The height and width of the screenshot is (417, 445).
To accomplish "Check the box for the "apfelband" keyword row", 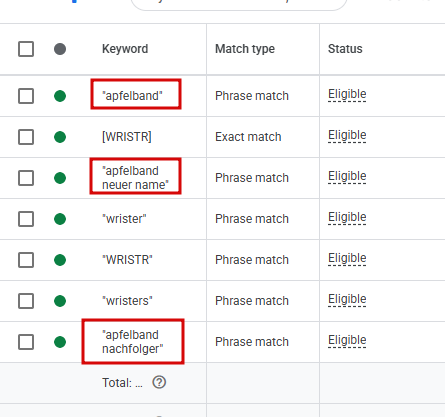I will click(x=26, y=96).
